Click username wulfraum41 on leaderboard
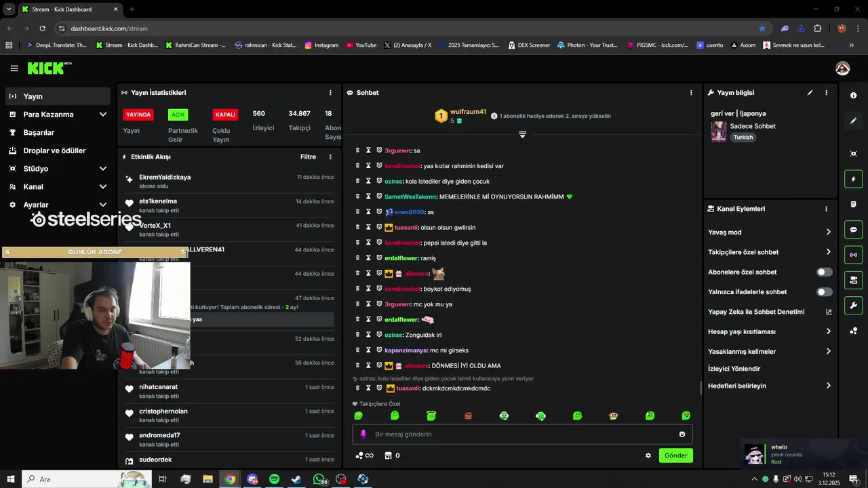Image resolution: width=868 pixels, height=488 pixels. click(468, 112)
